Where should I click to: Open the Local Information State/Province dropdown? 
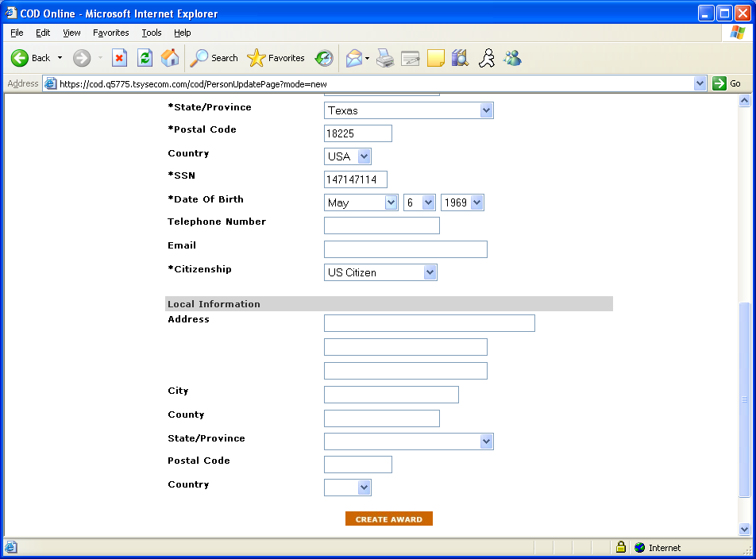tap(486, 441)
